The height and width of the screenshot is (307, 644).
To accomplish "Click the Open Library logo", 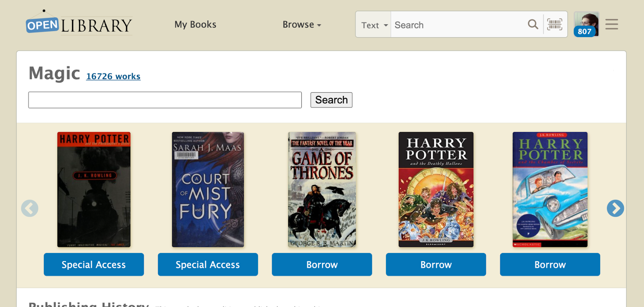I will (79, 24).
